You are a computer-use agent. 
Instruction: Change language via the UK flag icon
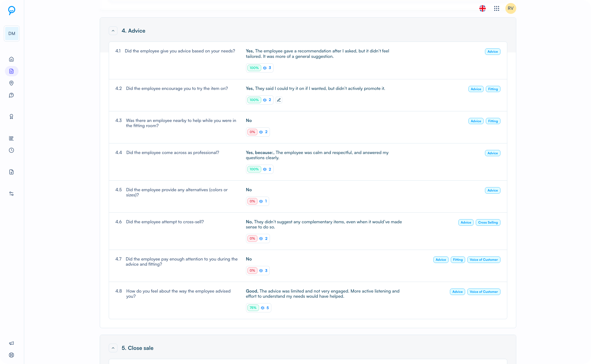tap(483, 8)
